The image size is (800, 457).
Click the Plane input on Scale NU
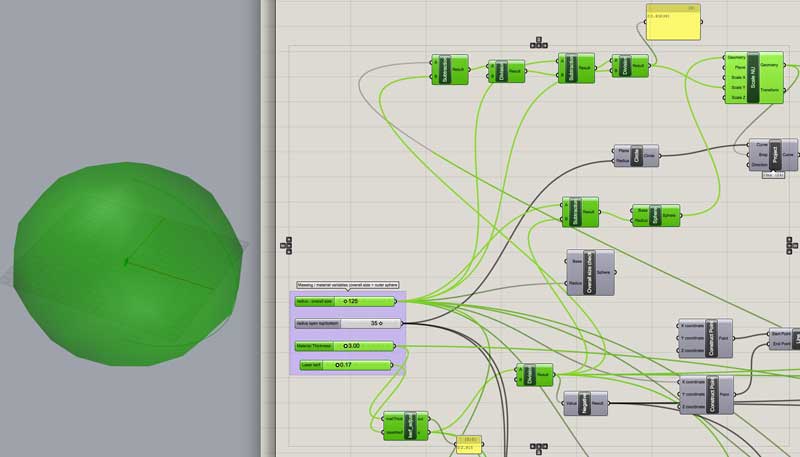point(740,67)
